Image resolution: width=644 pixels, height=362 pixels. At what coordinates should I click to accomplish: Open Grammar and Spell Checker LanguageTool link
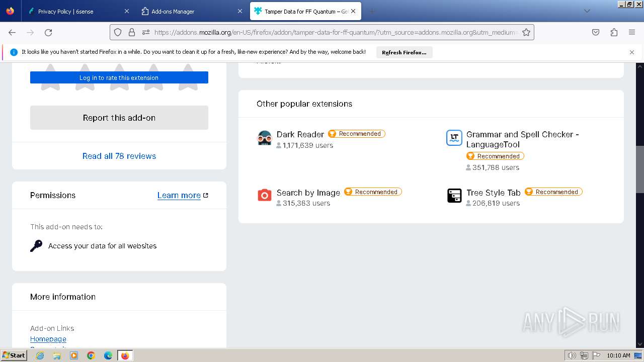(x=523, y=139)
